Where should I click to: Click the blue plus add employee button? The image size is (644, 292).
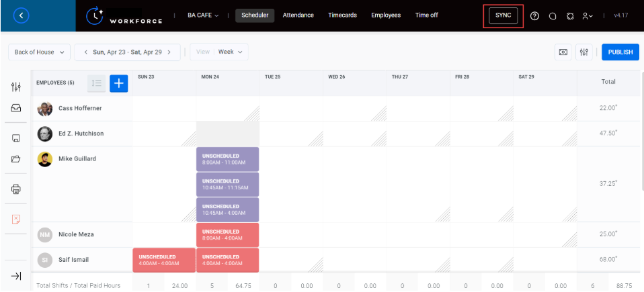coord(119,83)
